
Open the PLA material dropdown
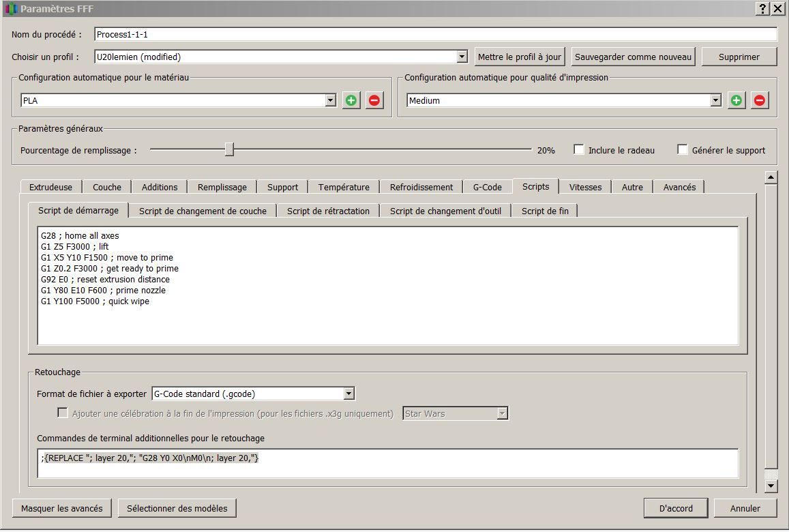click(x=330, y=100)
